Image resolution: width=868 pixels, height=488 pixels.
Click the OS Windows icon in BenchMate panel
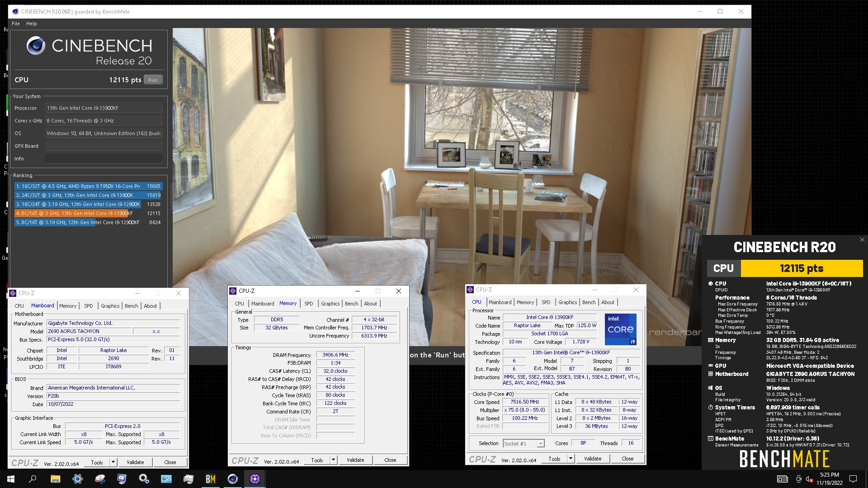(x=711, y=388)
